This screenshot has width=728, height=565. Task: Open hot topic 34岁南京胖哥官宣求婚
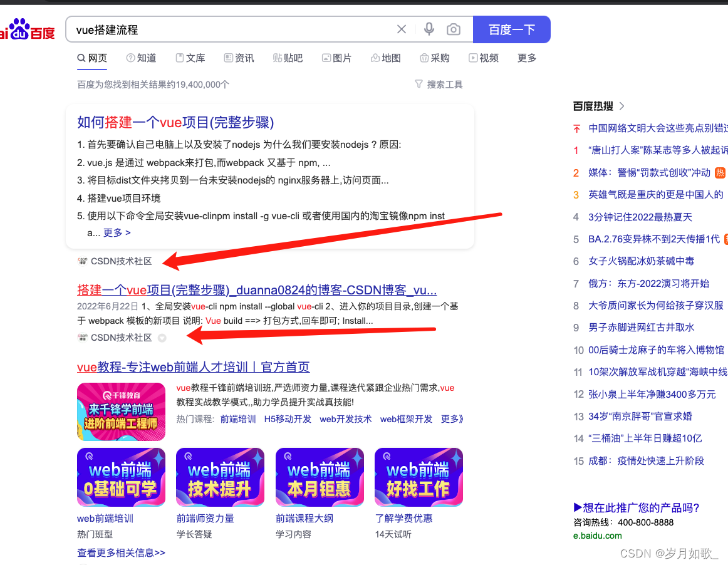(640, 417)
